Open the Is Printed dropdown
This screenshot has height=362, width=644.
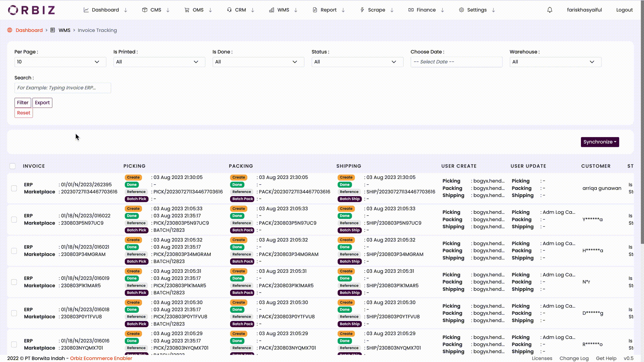[x=159, y=62]
